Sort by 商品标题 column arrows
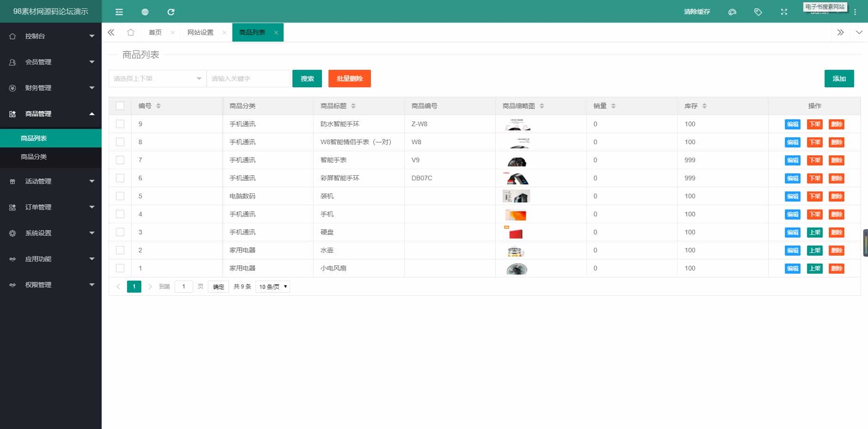The height and width of the screenshot is (429, 868). point(353,106)
